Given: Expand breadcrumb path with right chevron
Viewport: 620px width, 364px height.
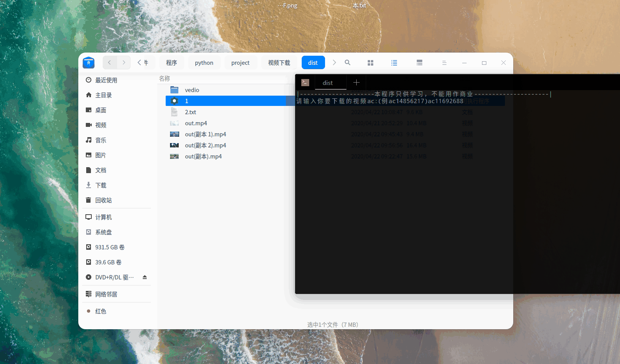Looking at the screenshot, I should coord(334,62).
